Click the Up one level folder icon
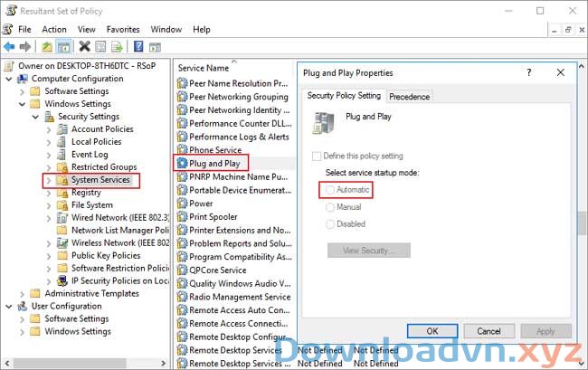The image size is (588, 370). pos(47,47)
